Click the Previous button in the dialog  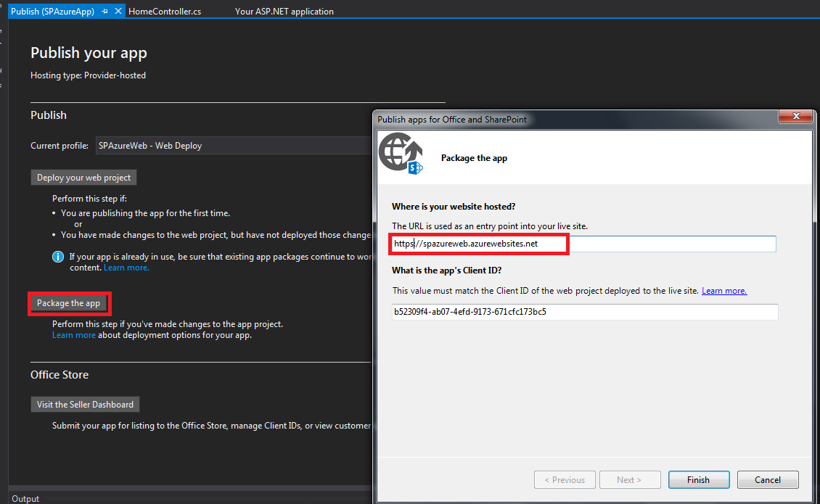[565, 479]
